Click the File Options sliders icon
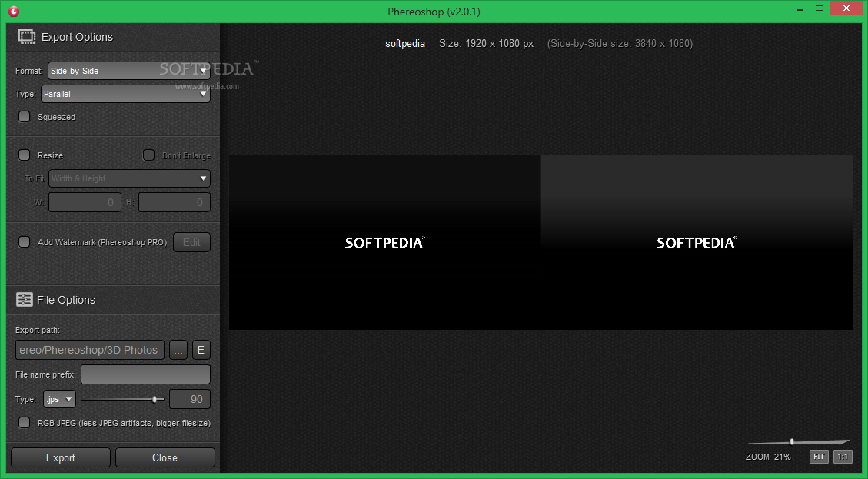 25,300
